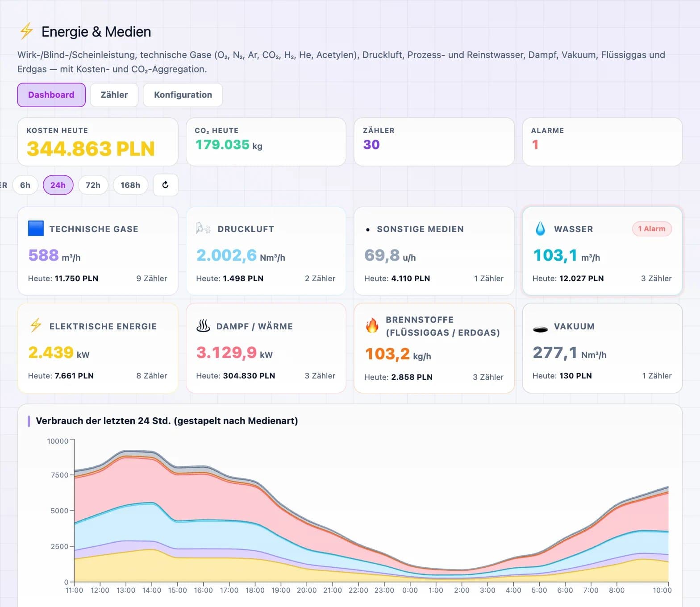Click the black hole icon on Vakuum card
This screenshot has height=607, width=700.
[540, 329]
